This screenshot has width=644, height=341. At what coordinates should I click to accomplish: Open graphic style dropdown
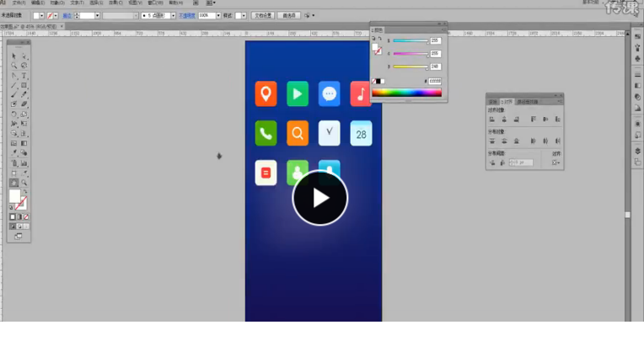[x=244, y=16]
